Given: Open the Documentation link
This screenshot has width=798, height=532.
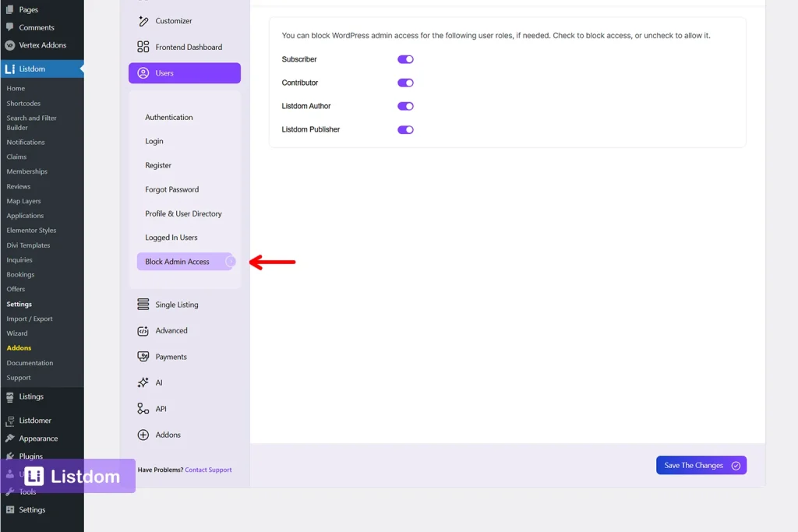Looking at the screenshot, I should point(30,363).
